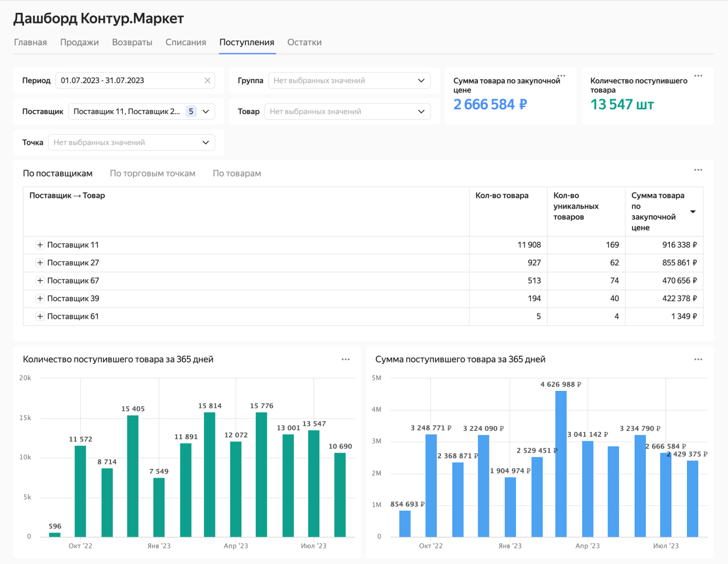The height and width of the screenshot is (564, 728).
Task: Expand Поставщик 11 row with plus icon
Action: point(40,245)
